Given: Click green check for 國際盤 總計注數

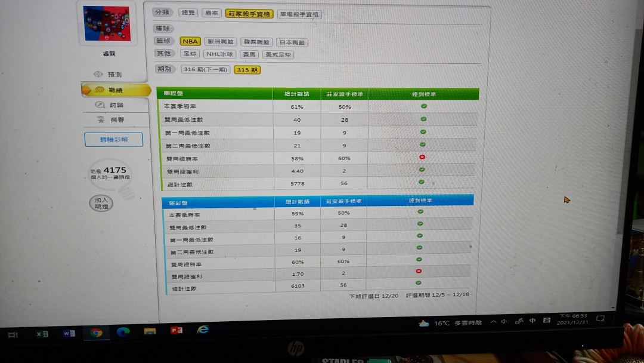Looking at the screenshot, I should click(x=422, y=181).
